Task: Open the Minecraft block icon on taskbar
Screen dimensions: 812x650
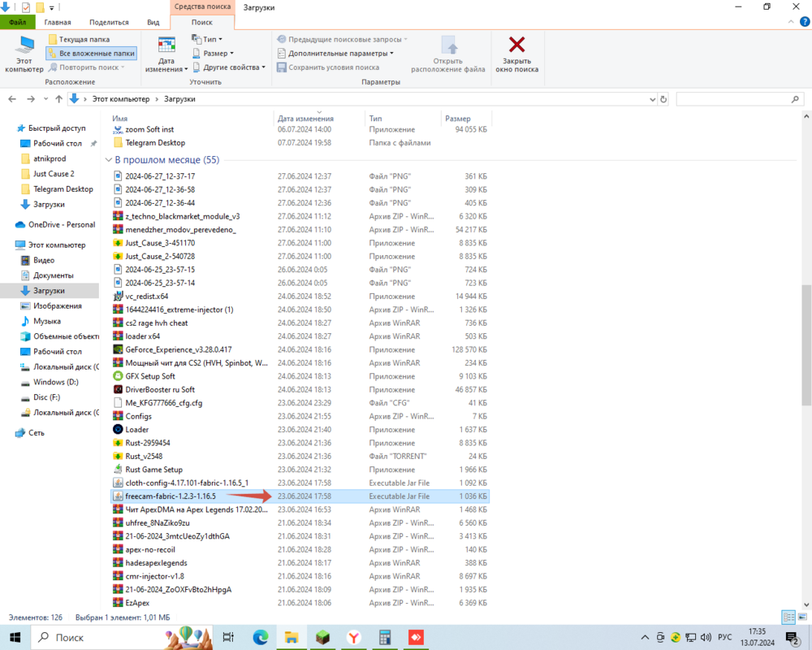Action: [x=322, y=637]
